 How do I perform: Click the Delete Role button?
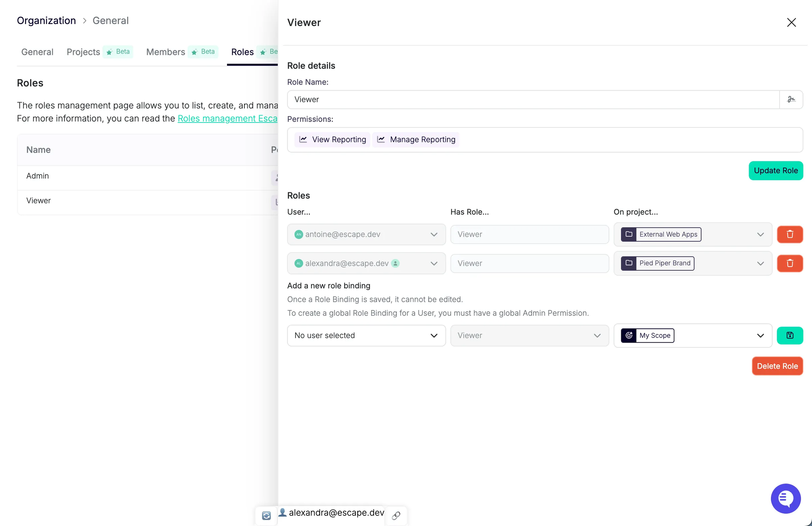777,366
